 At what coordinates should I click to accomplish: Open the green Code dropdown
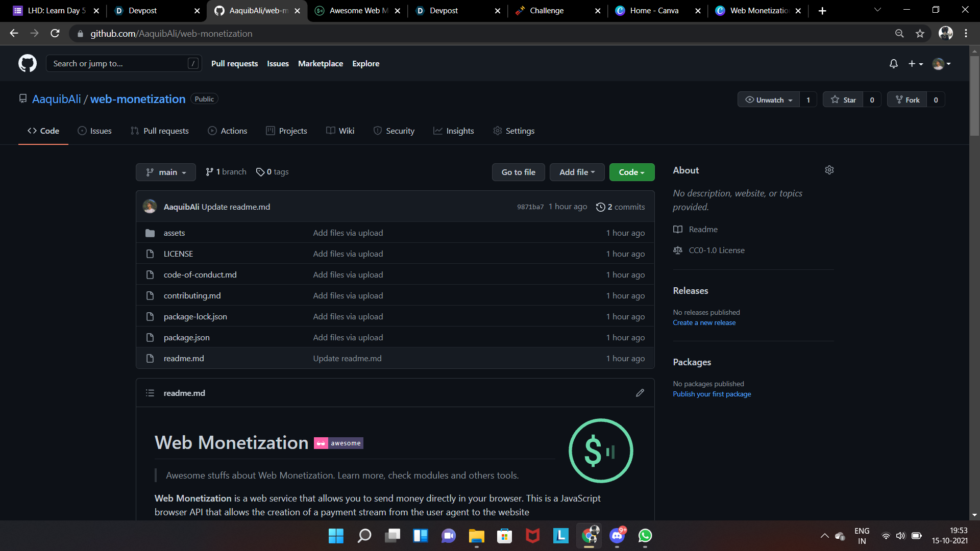click(631, 172)
